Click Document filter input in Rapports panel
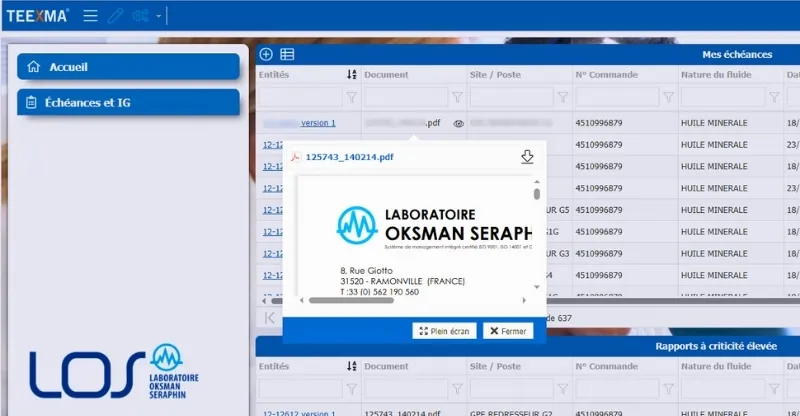Viewport: 800px width, 416px height. pyautogui.click(x=406, y=389)
